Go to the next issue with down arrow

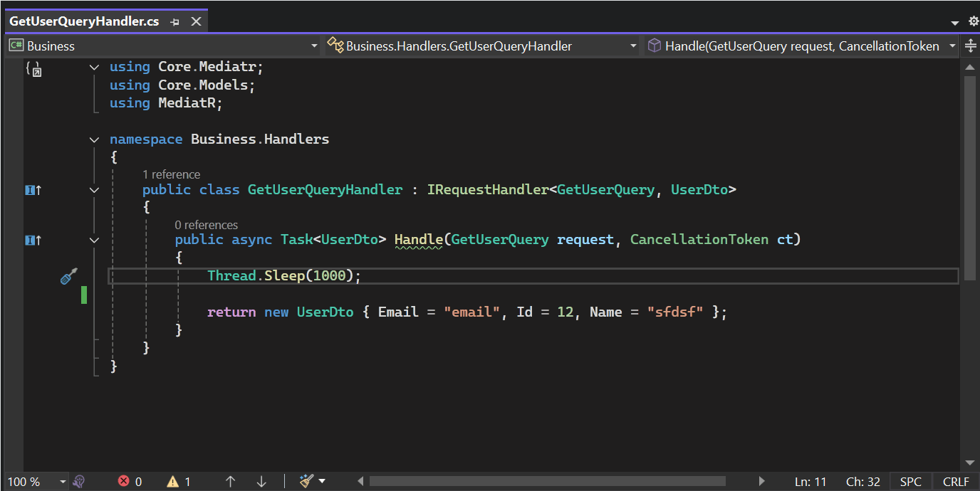tap(261, 482)
